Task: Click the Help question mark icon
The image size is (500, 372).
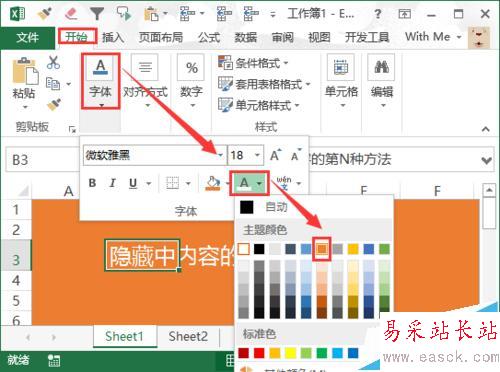Action: coord(377,14)
